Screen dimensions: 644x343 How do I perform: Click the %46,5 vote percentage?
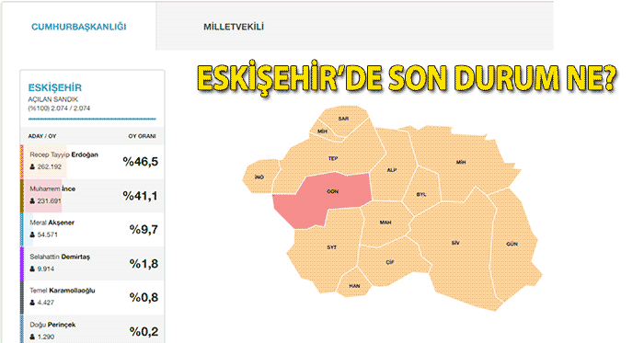pyautogui.click(x=141, y=162)
